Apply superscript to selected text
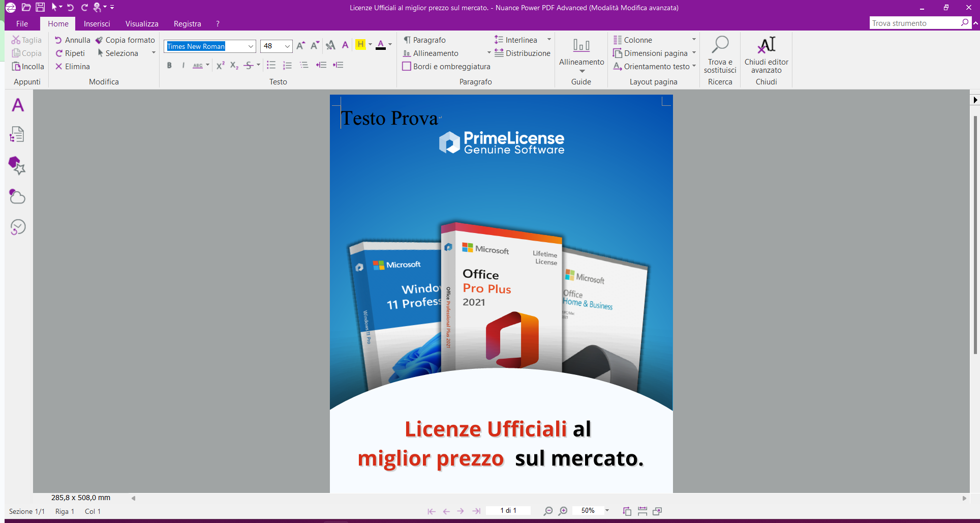This screenshot has width=980, height=523. [x=220, y=65]
